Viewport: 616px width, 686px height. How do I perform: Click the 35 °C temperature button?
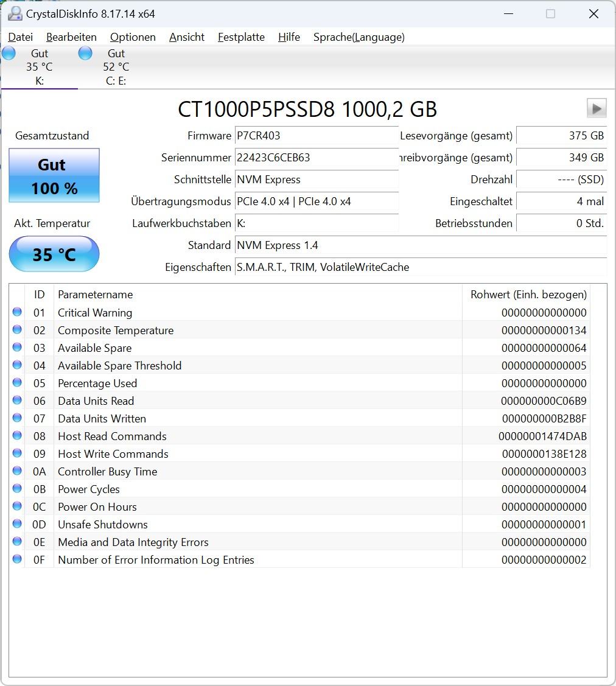click(x=54, y=254)
